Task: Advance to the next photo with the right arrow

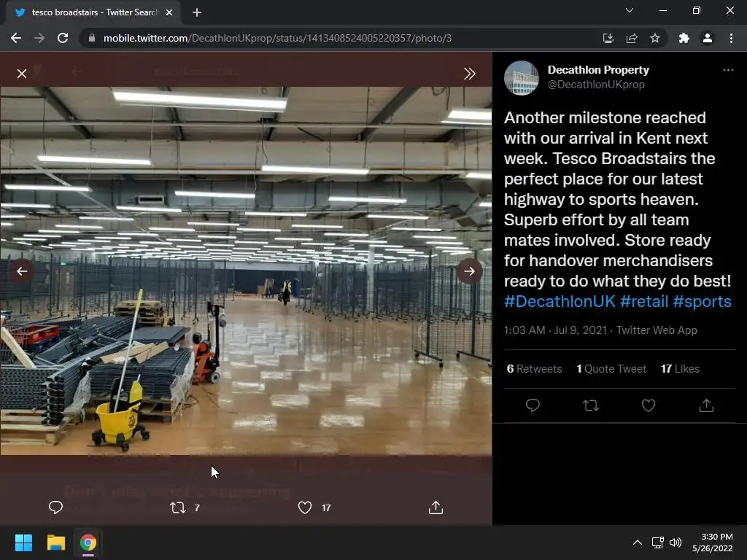Action: click(x=469, y=271)
